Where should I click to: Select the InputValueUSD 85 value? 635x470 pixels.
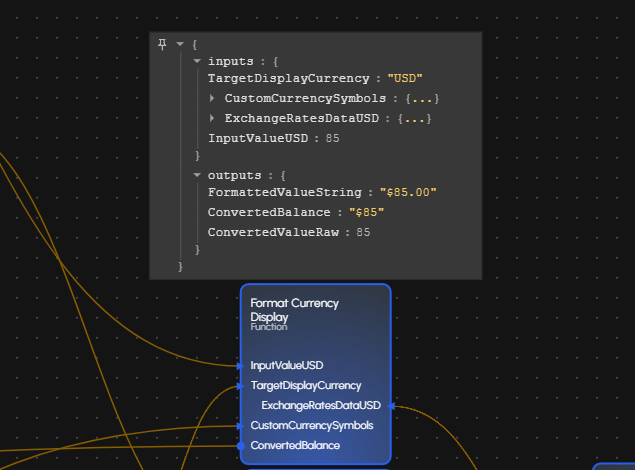tap(332, 138)
